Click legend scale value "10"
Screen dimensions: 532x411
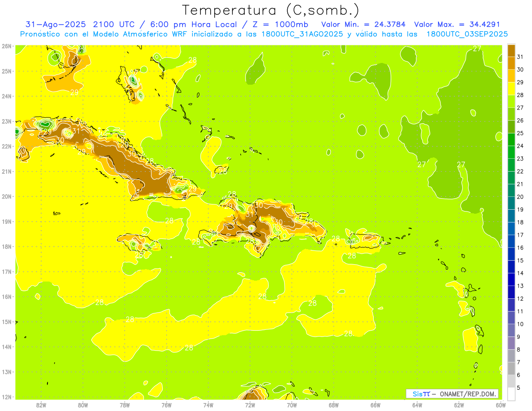click(520, 324)
